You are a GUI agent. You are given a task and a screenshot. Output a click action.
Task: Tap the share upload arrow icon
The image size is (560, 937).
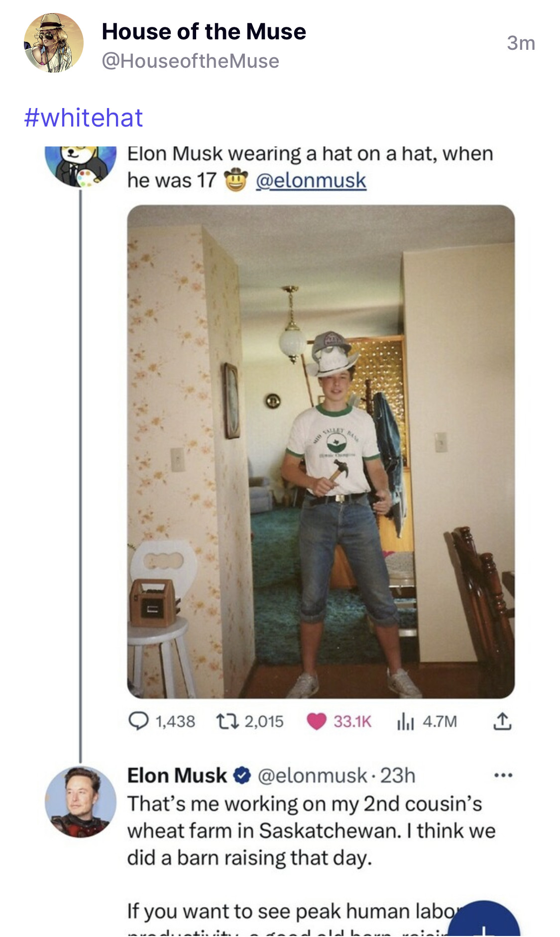pos(502,721)
